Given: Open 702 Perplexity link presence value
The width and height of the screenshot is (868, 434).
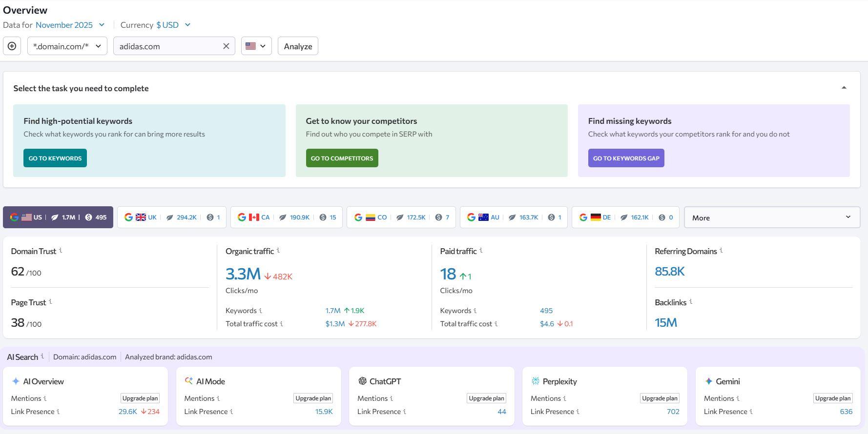Looking at the screenshot, I should [673, 412].
